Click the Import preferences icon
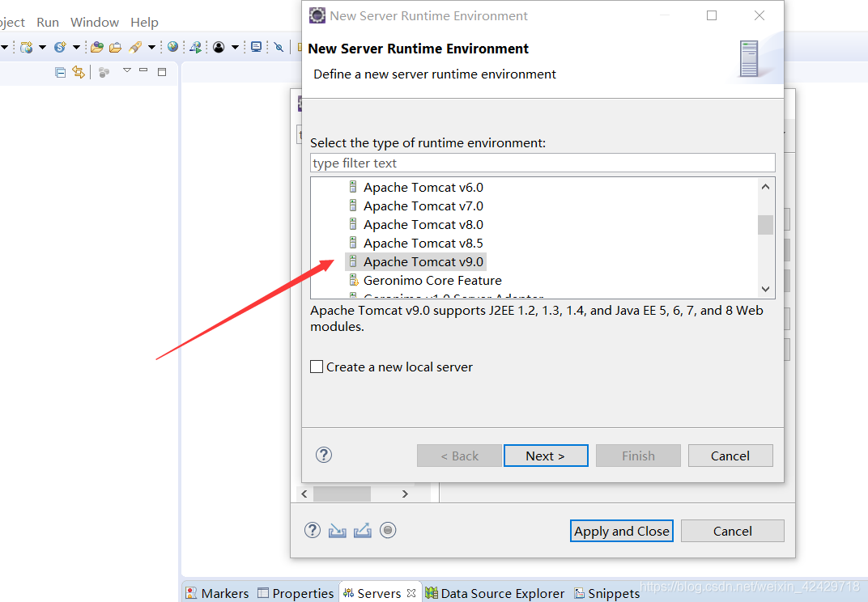This screenshot has width=868, height=602. coord(337,531)
